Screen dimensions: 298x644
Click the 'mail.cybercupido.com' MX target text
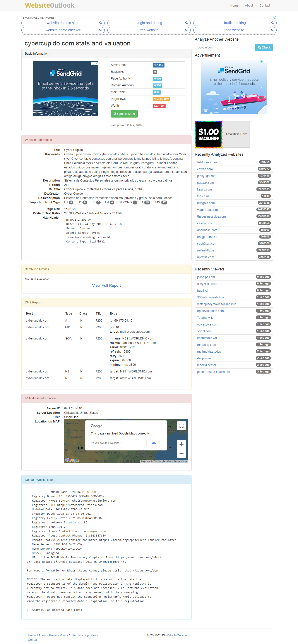(x=135, y=332)
